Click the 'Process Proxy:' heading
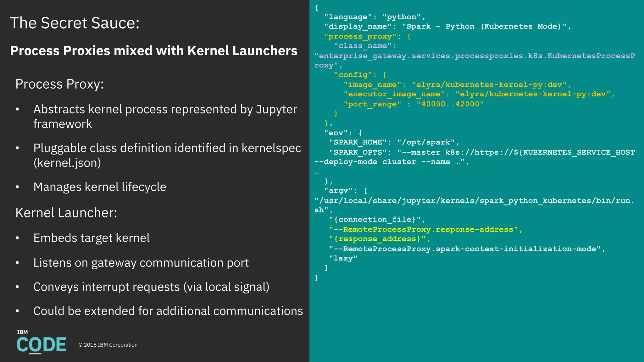 click(60, 84)
